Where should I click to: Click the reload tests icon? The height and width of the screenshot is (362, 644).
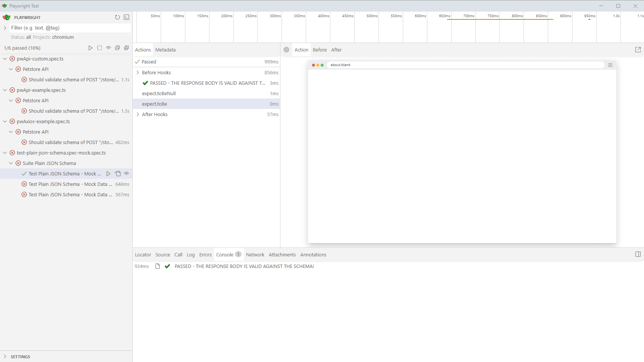point(117,17)
